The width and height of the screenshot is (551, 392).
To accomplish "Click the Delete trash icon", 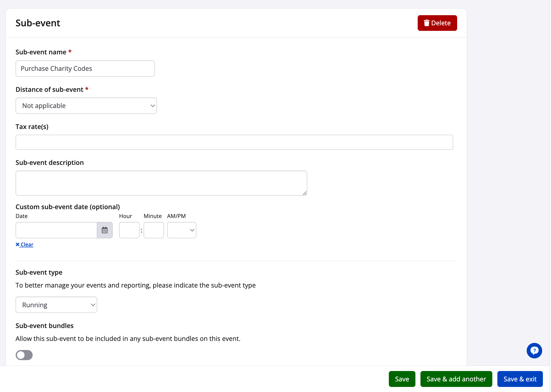I will (x=426, y=23).
